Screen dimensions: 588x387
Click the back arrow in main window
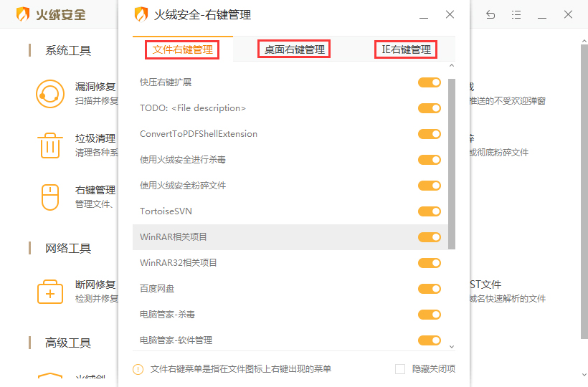pyautogui.click(x=491, y=14)
